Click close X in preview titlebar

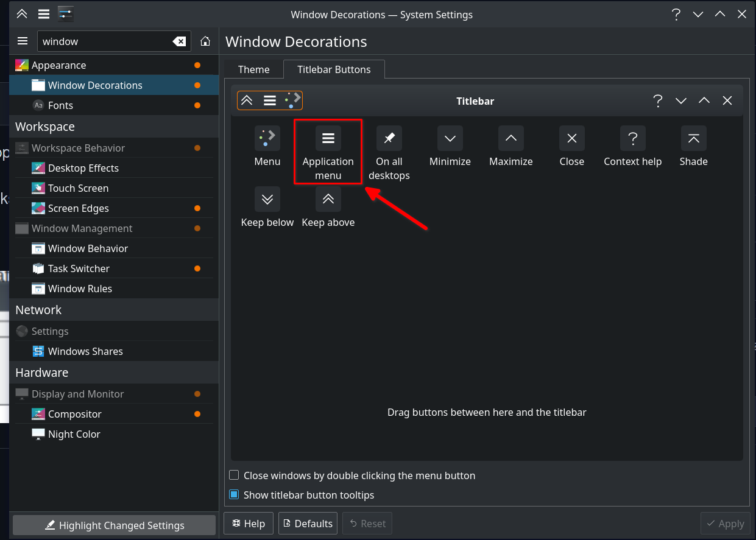pyautogui.click(x=727, y=100)
